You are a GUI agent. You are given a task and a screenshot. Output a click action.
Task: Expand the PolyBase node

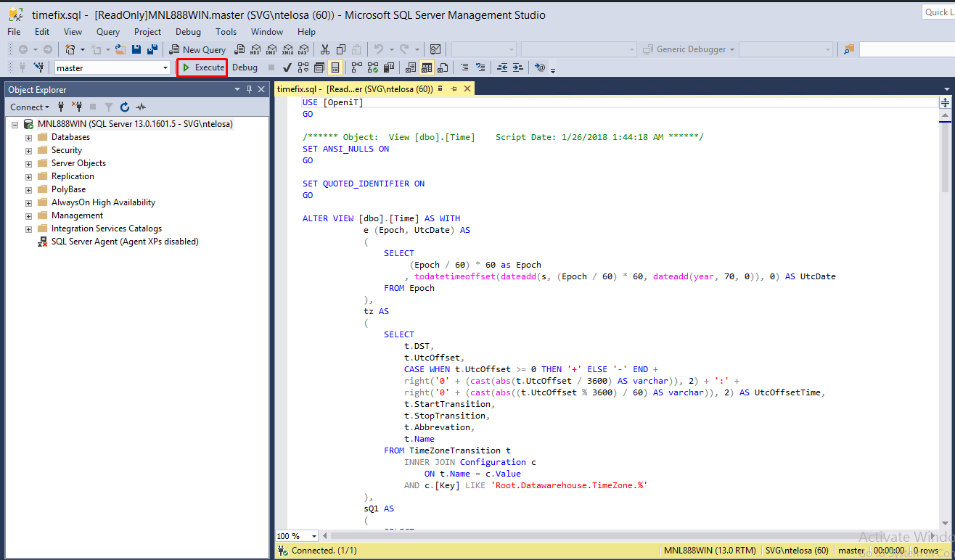tap(28, 189)
